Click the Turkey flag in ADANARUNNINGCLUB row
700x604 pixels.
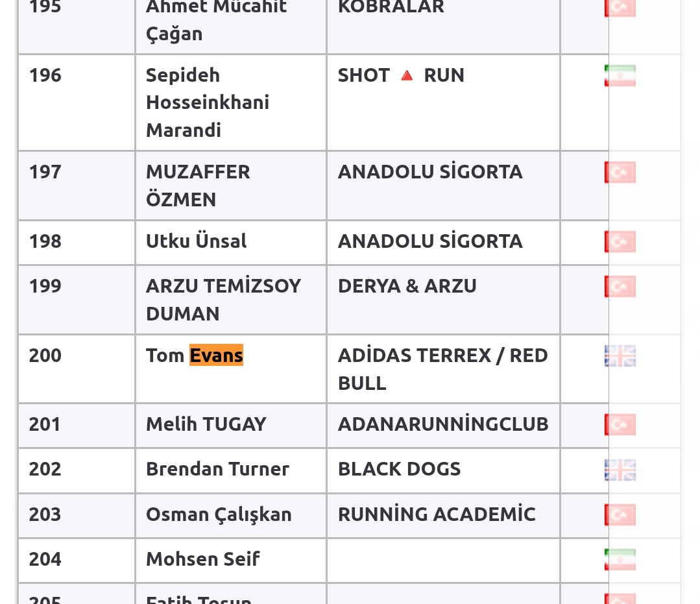(x=620, y=424)
